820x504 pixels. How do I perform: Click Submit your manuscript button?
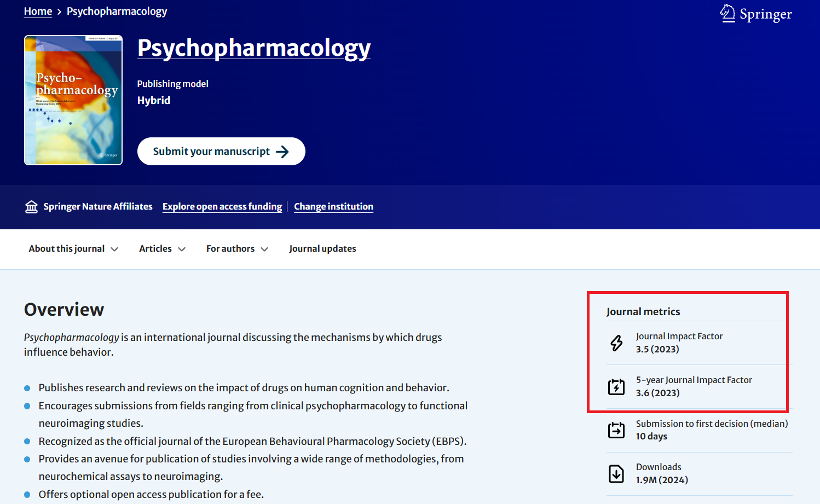[221, 152]
